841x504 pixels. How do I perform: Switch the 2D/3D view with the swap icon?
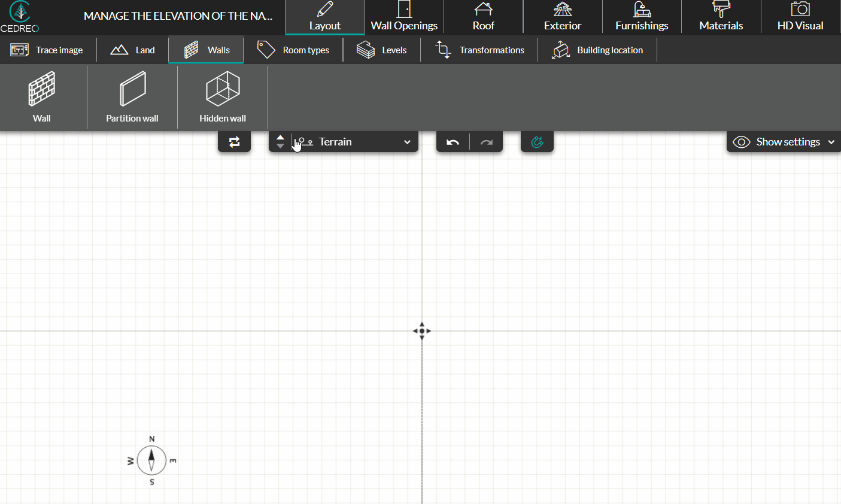point(234,142)
